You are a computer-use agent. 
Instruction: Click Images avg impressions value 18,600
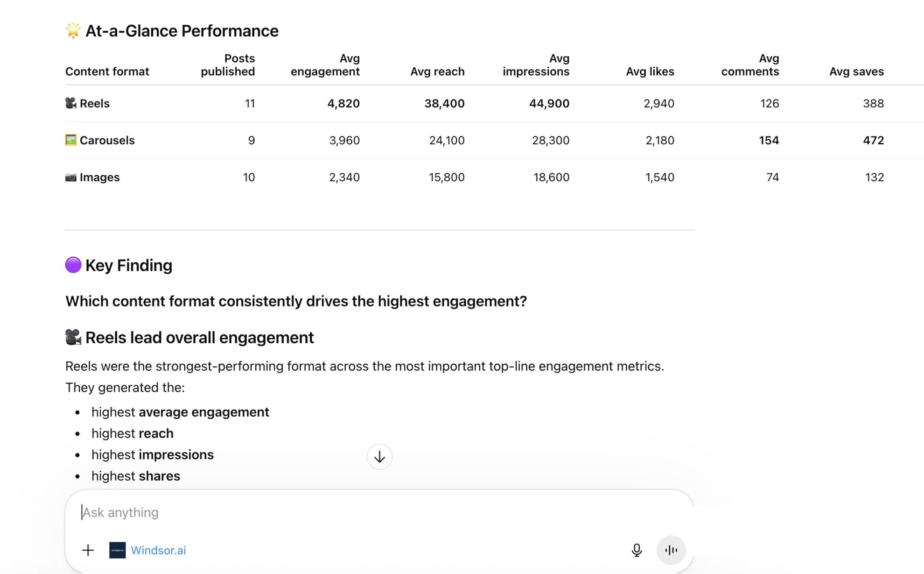(x=552, y=177)
